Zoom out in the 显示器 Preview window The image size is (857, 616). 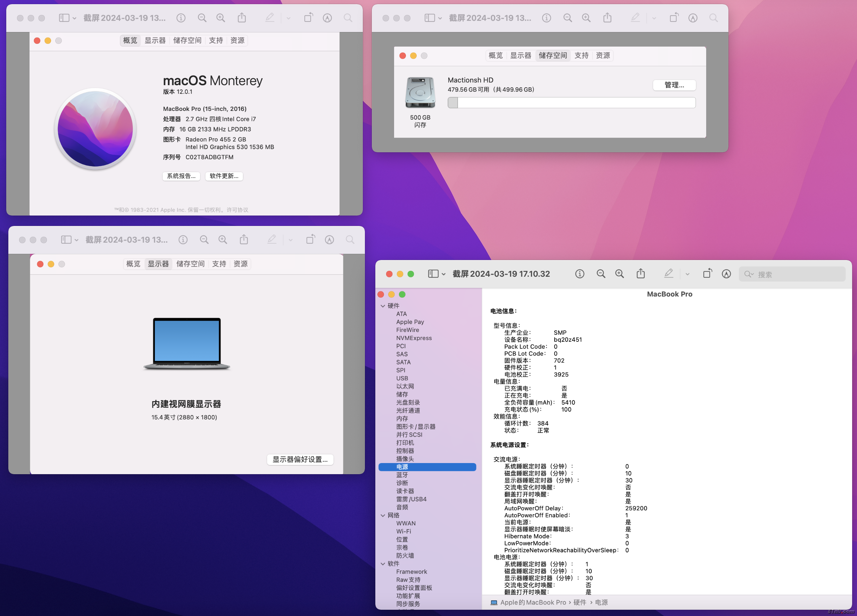pos(204,240)
